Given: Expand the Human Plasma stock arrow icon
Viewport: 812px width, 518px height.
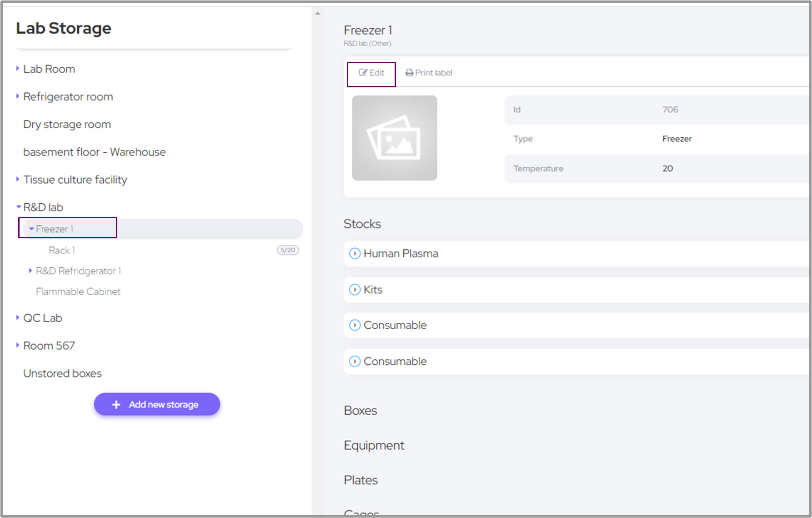Looking at the screenshot, I should pos(355,253).
